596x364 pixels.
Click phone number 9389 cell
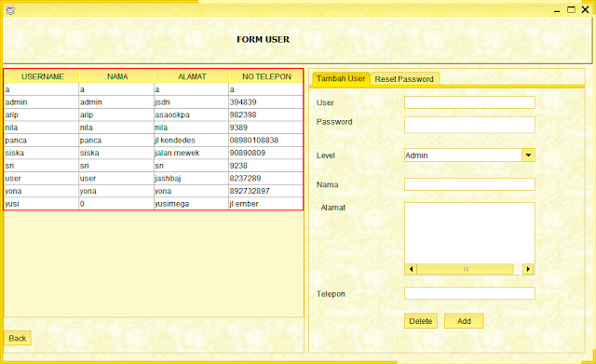(x=265, y=128)
